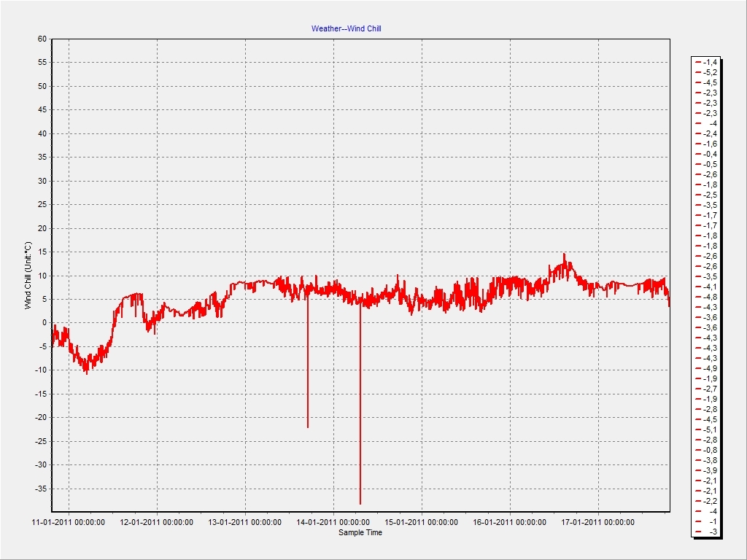Screen dimensions: 747x560
Task: Click the y-axis tick value -35
Action: 41,489
